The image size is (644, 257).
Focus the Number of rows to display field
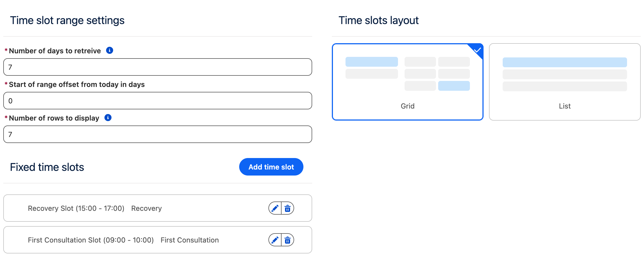pos(157,134)
